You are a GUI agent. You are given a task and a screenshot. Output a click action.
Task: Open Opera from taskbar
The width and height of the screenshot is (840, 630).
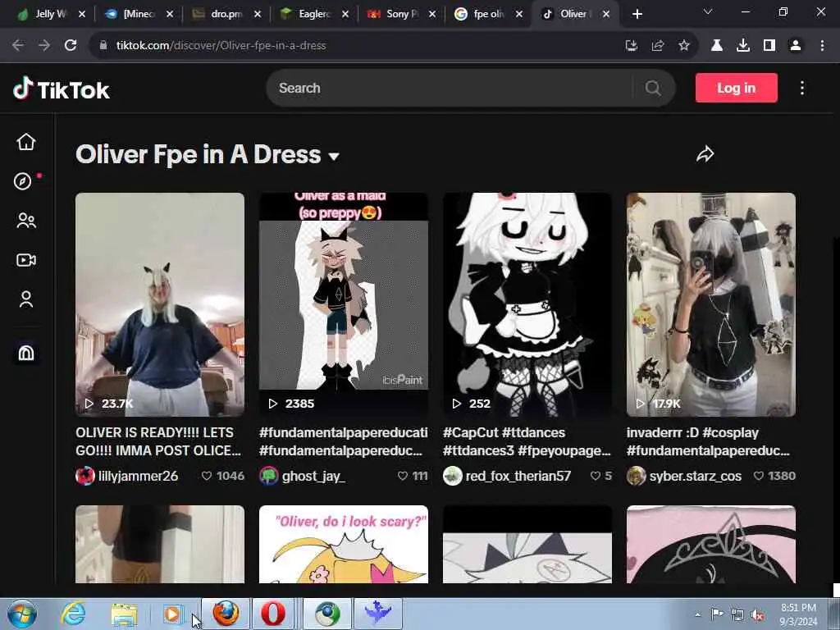click(x=273, y=614)
